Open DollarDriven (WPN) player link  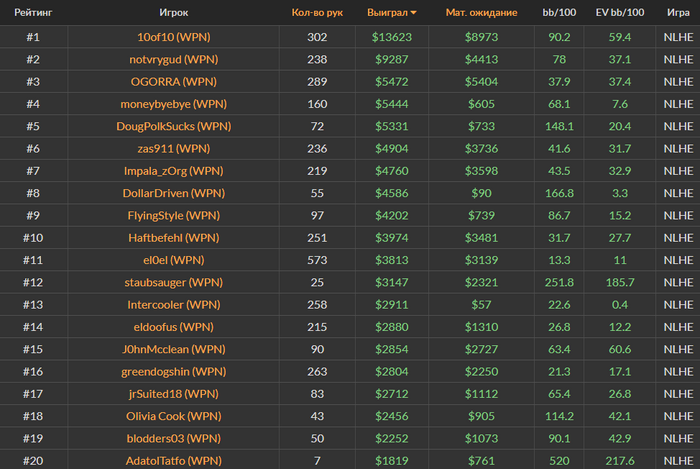[174, 193]
